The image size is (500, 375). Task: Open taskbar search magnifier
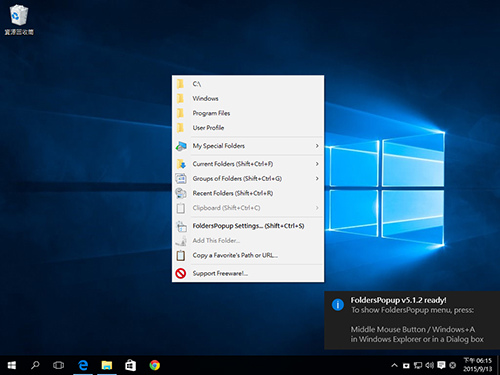[35, 365]
